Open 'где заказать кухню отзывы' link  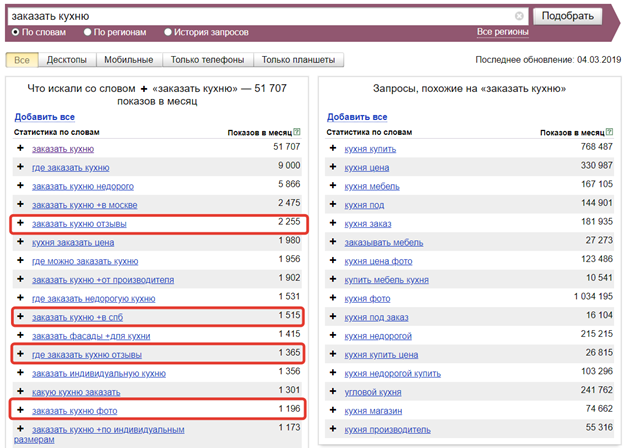tap(87, 355)
